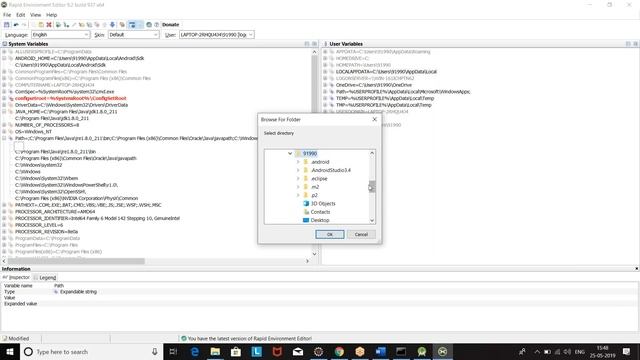Select the LOCALAPPDATA user variable
This screenshot has height=360, width=640.
tap(386, 72)
